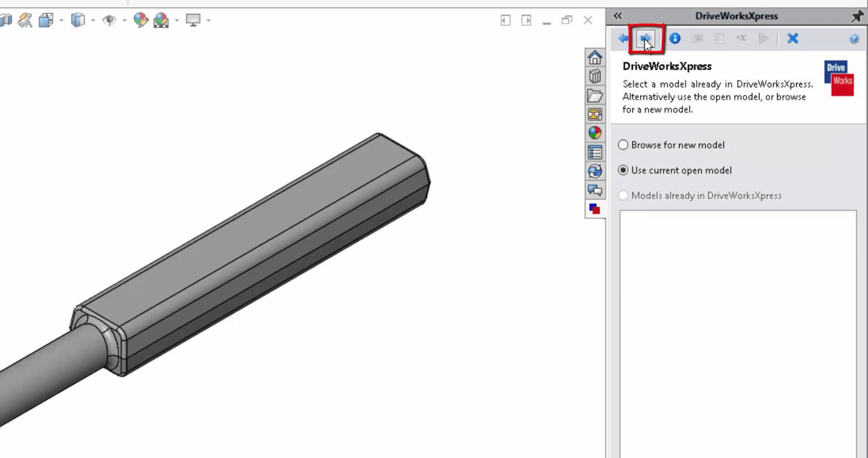
Task: Expand the Display Style dropdown arrow
Action: pos(93,21)
